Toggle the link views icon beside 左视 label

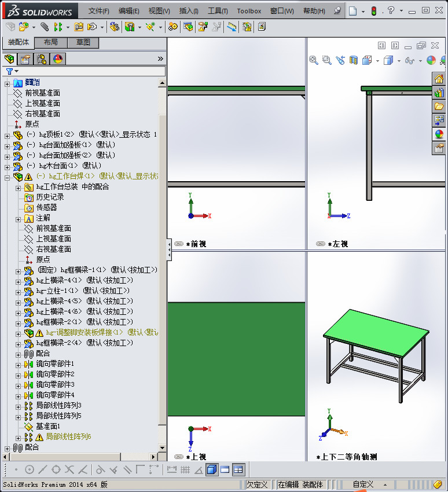pos(320,244)
